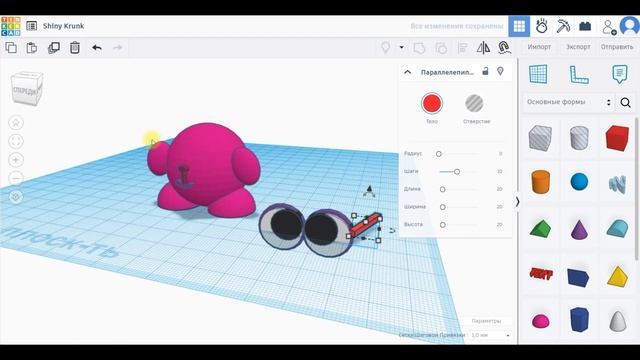Screen dimensions: 640x360
Task: Click the Align tool icon
Action: (462, 48)
